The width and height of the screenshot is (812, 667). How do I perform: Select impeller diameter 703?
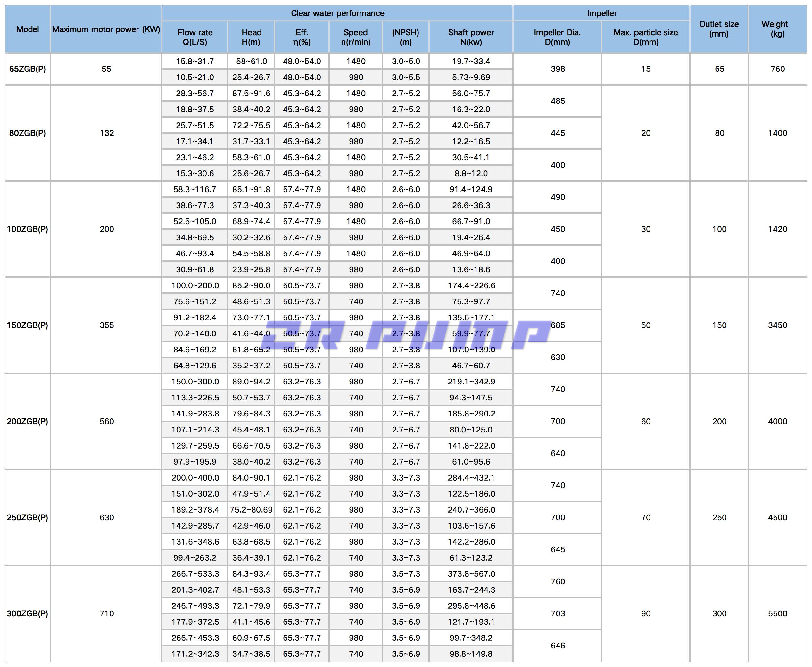(x=557, y=613)
